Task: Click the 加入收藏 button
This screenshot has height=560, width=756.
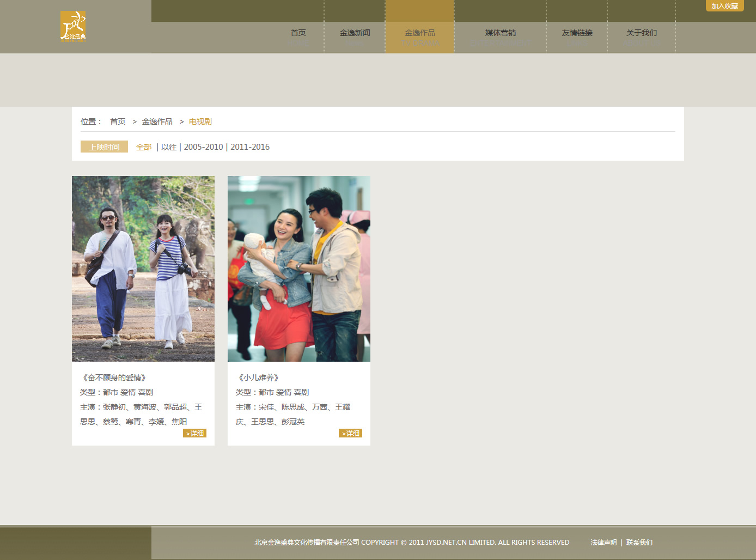Action: click(724, 6)
